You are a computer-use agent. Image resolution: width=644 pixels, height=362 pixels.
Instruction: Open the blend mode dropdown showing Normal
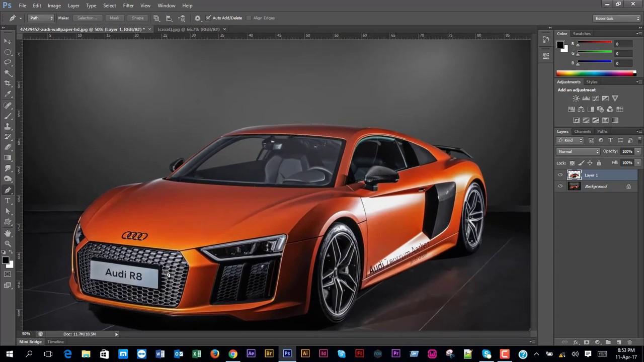pyautogui.click(x=578, y=151)
